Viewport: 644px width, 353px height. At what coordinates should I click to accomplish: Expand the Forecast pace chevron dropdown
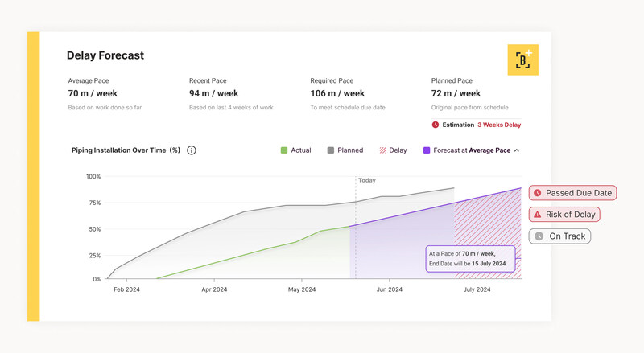[x=517, y=150]
